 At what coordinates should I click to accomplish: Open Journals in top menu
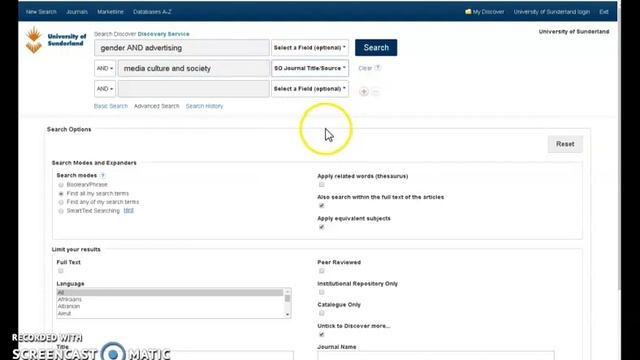[x=77, y=12]
